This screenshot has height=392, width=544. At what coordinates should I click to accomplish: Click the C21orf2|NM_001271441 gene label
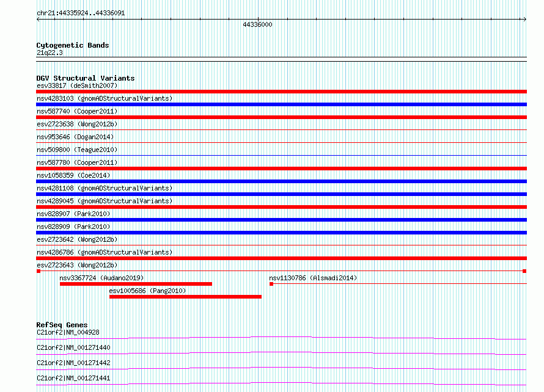(x=73, y=378)
